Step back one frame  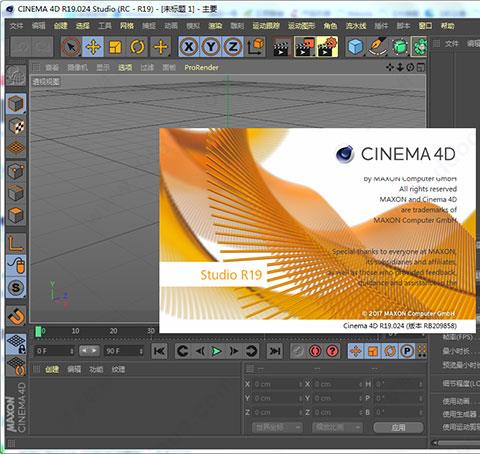[200, 351]
